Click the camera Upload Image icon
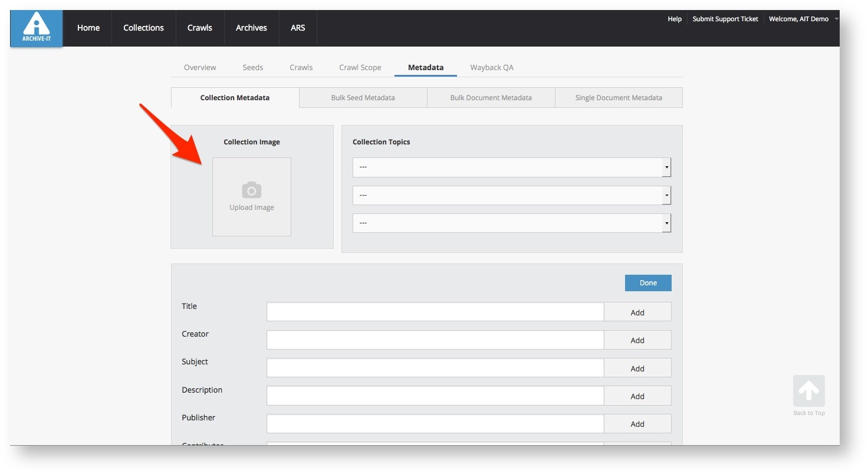 pos(252,190)
